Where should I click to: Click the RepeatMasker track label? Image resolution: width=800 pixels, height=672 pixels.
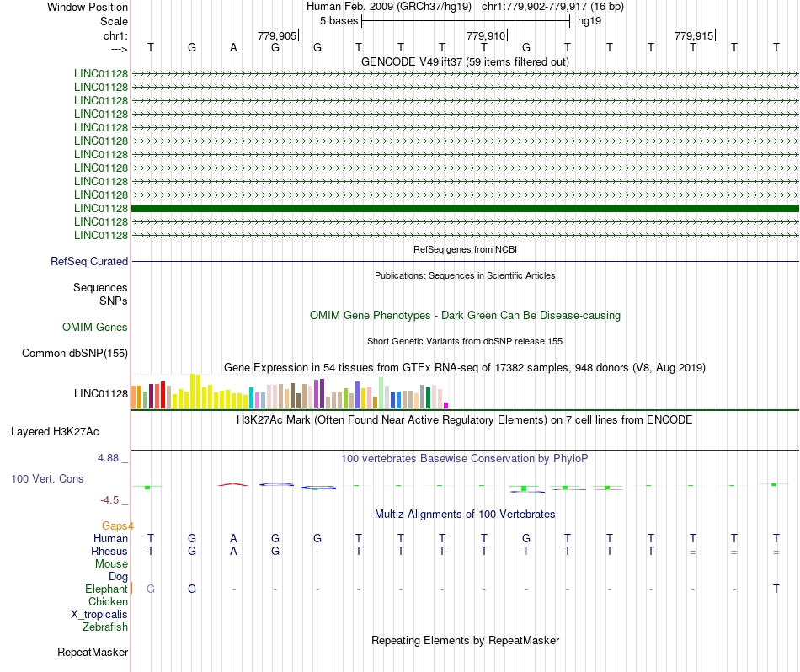point(93,652)
